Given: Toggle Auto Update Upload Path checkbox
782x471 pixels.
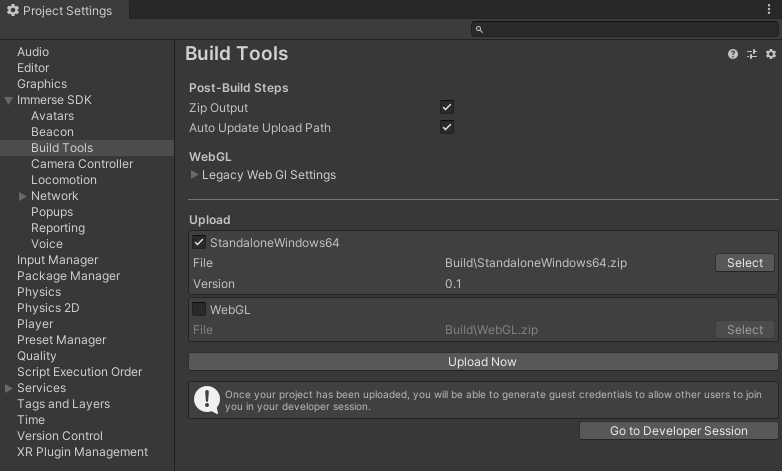Looking at the screenshot, I should coord(447,127).
